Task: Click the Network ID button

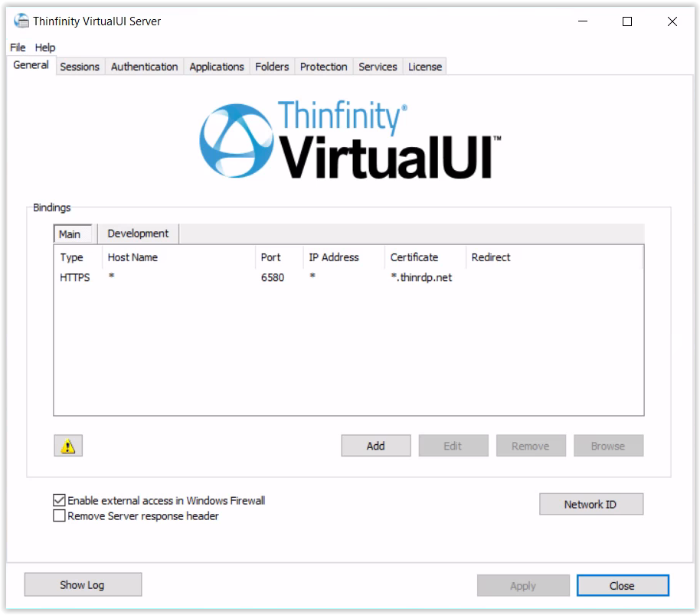Action: tap(590, 504)
